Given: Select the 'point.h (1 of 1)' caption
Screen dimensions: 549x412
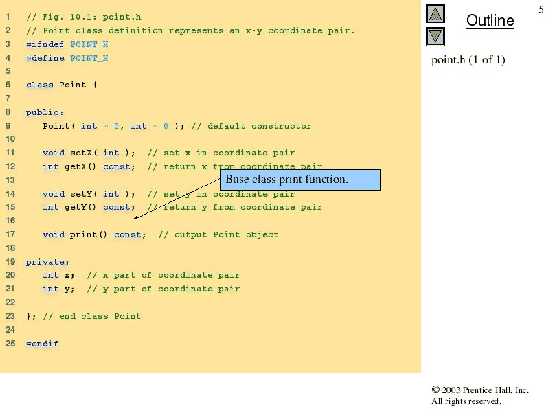Looking at the screenshot, I should pos(468,60).
